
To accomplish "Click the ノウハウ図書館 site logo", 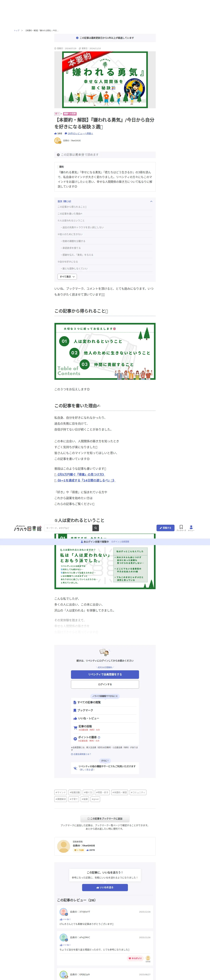I will pos(28,528).
